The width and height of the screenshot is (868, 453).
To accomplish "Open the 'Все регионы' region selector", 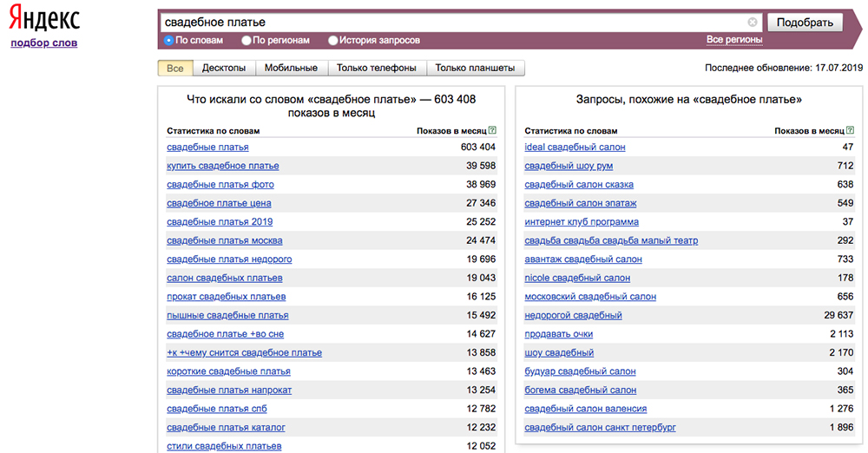I will pyautogui.click(x=734, y=40).
